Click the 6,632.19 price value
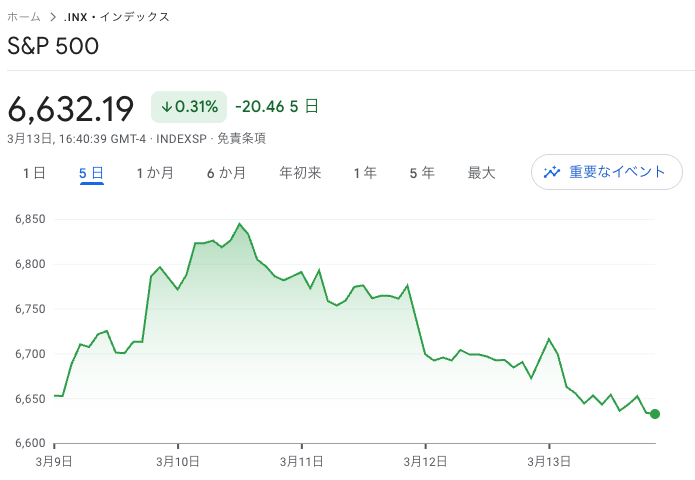This screenshot has height=480, width=695. point(71,106)
